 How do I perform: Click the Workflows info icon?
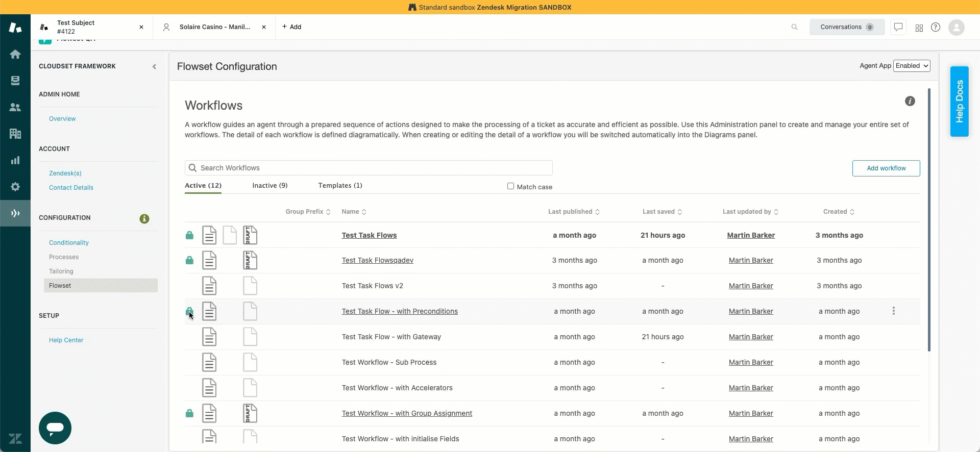tap(910, 101)
